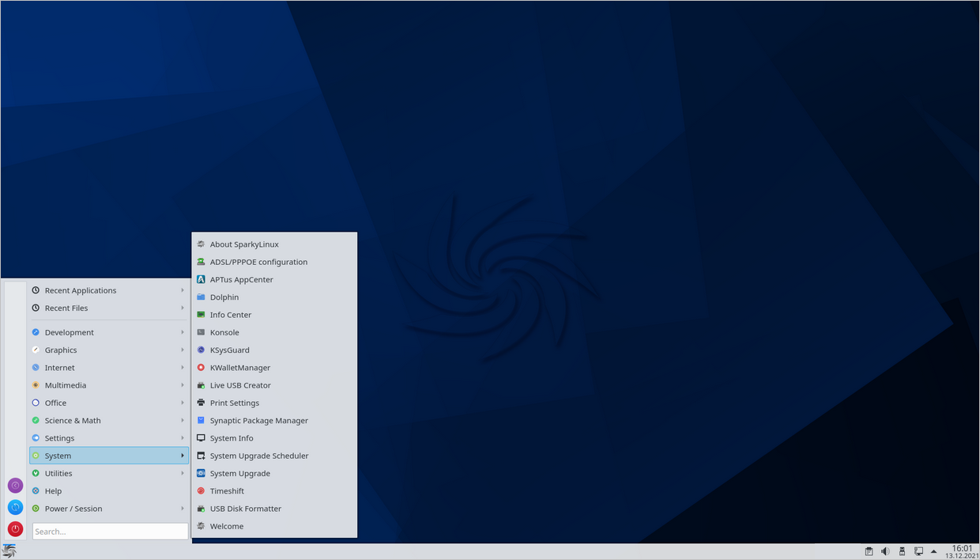Open the volume control in system tray
The height and width of the screenshot is (560, 980).
point(885,551)
